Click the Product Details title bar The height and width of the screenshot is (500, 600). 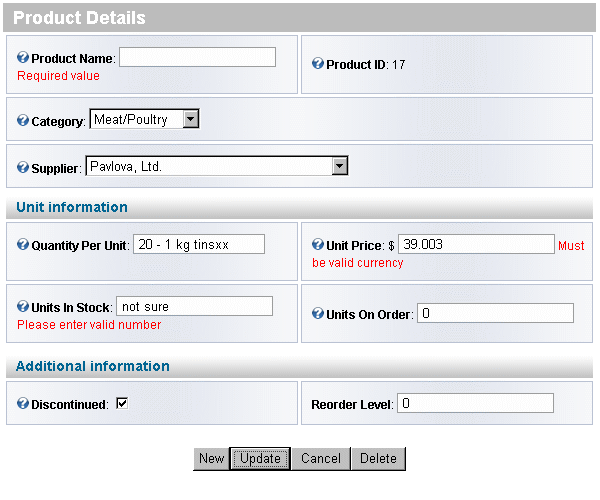pos(299,18)
